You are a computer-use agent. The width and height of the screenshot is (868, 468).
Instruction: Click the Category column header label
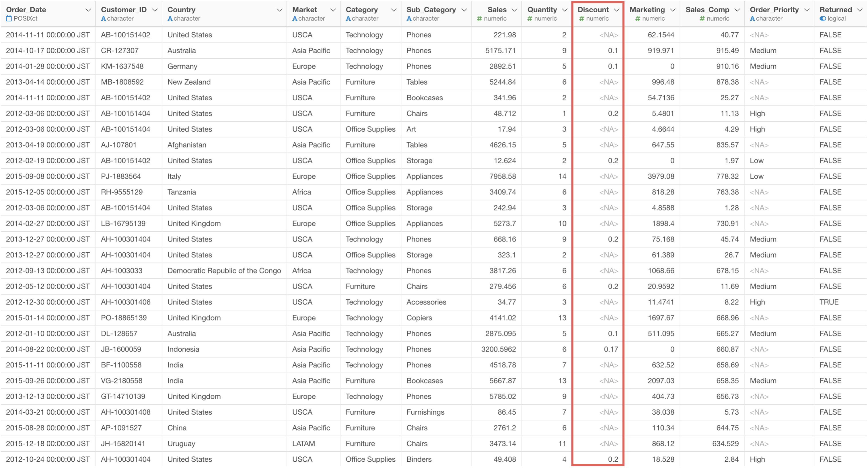[x=361, y=10]
